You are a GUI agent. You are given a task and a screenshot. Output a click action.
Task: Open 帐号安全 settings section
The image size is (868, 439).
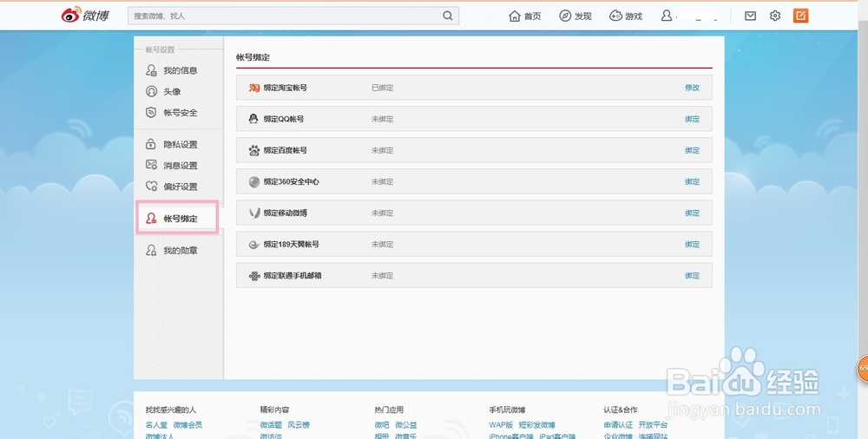181,113
